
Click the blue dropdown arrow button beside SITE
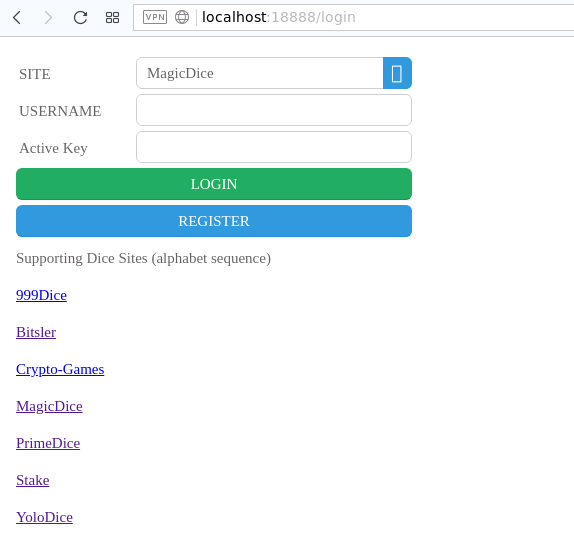[397, 73]
